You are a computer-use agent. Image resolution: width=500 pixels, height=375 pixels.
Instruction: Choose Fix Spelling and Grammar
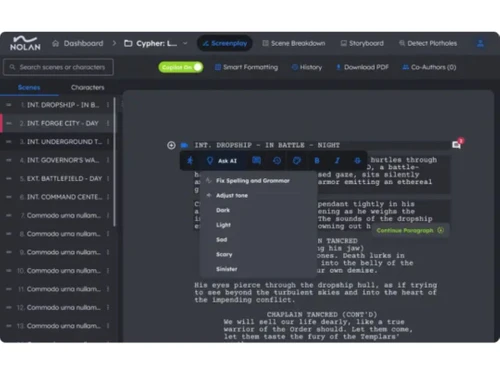(x=253, y=181)
